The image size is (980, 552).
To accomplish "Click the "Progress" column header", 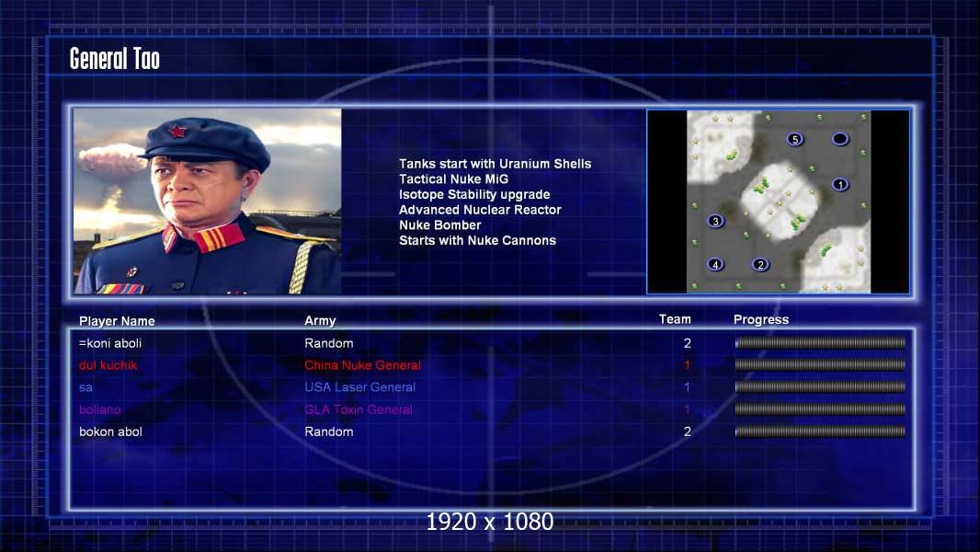I will (x=761, y=320).
